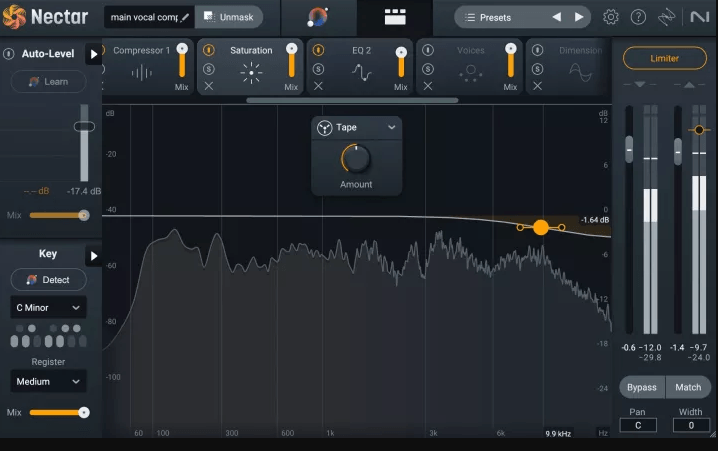Click the Saturation Amount knob

[356, 159]
